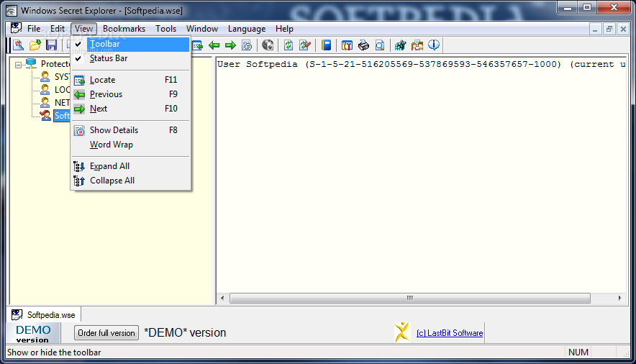
Task: Choose Show Details F8 menu entry
Action: (x=131, y=130)
